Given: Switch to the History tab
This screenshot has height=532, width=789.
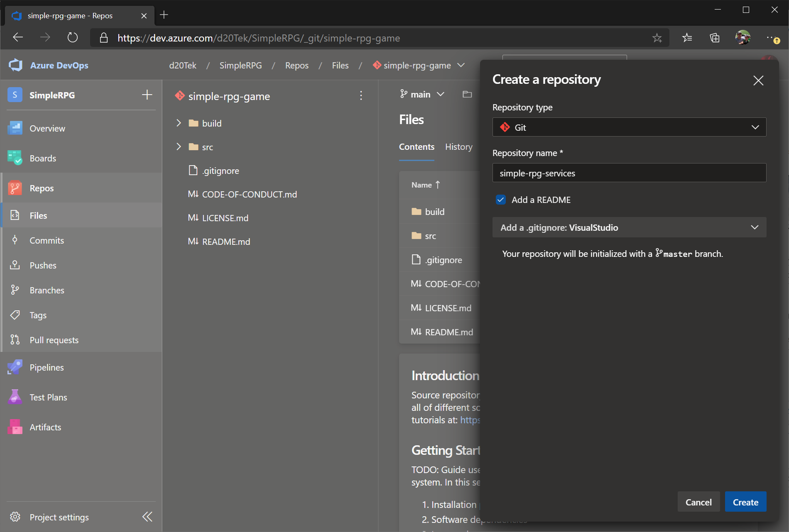Looking at the screenshot, I should coord(458,146).
